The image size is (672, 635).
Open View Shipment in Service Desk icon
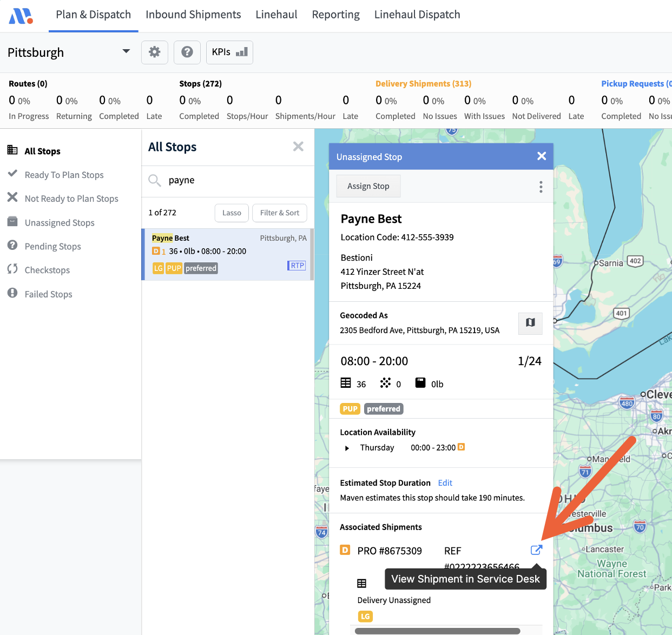[536, 550]
